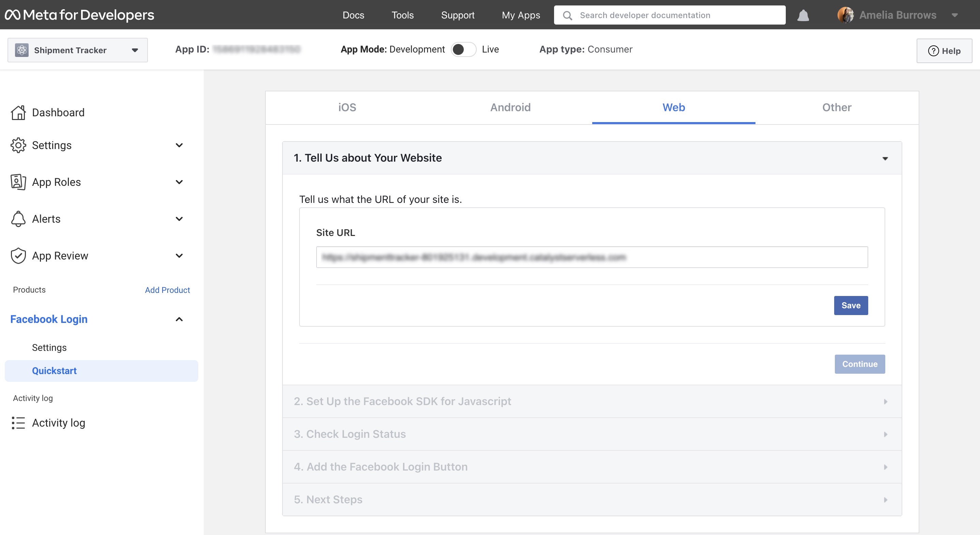980x535 pixels.
Task: Collapse the Facebook Login section
Action: [179, 319]
